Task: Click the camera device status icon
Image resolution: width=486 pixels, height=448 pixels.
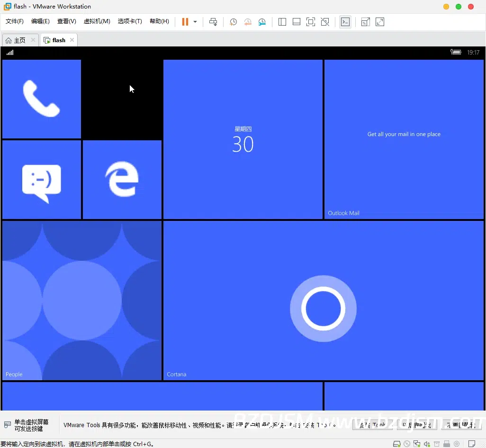Action: [457, 444]
